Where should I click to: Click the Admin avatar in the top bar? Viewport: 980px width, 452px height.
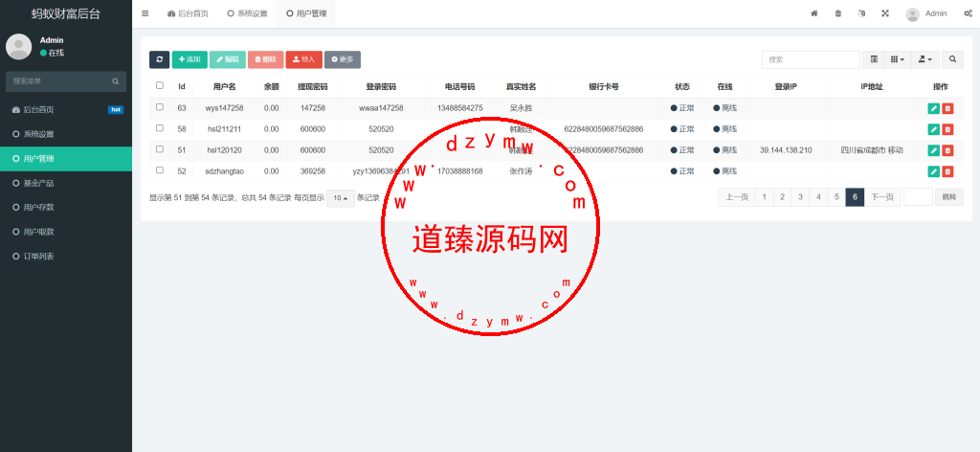coord(912,13)
